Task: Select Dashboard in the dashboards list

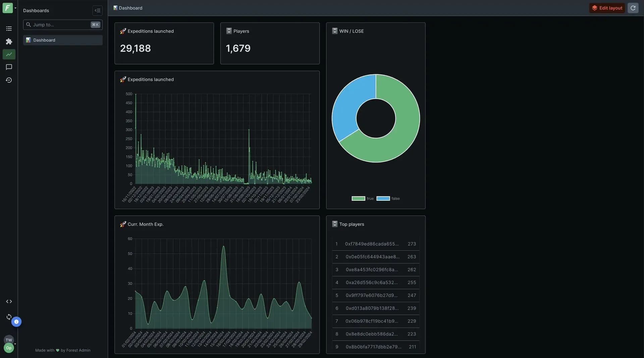Action: (63, 40)
